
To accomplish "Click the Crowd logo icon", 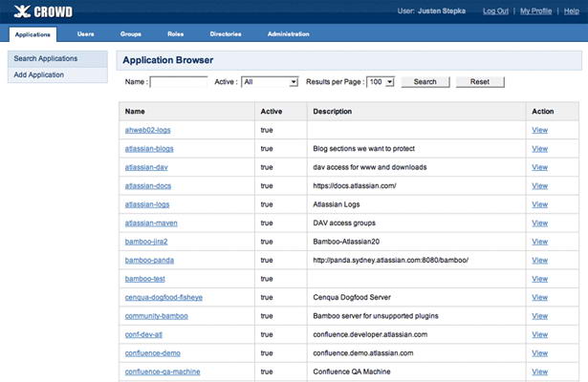I will point(16,11).
